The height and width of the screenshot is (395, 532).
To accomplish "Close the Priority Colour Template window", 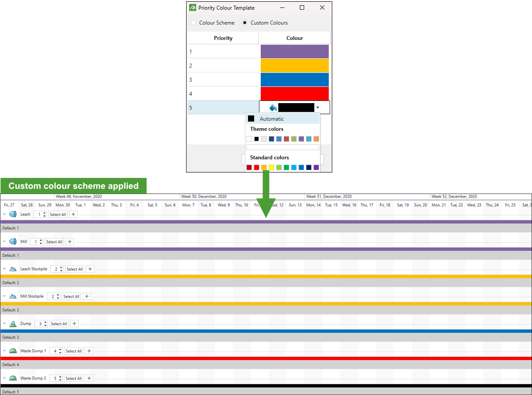I will click(322, 7).
